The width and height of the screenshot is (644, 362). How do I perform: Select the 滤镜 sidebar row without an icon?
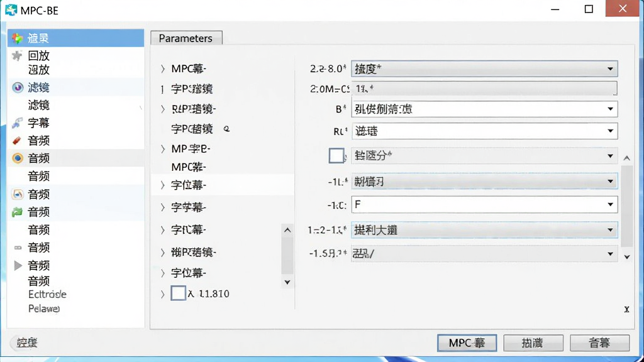click(38, 105)
